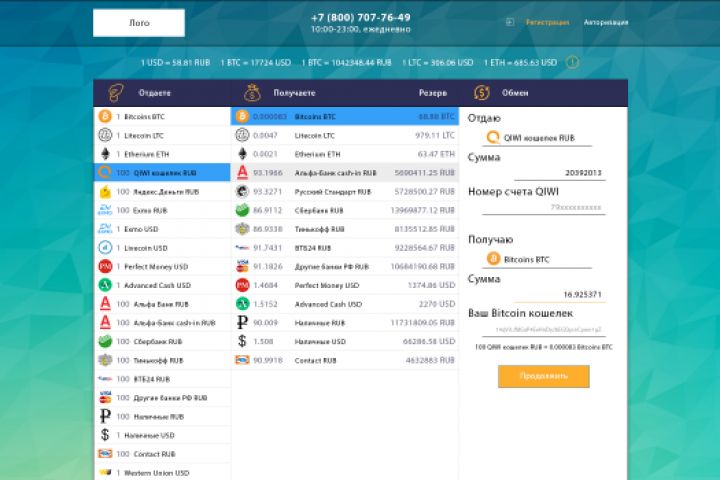Click the login icon beside Регистрация

coord(510,22)
